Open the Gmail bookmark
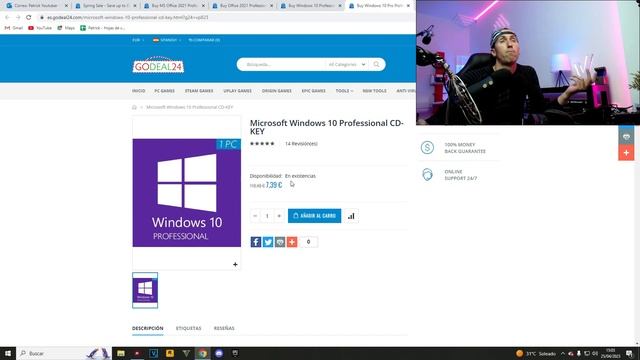 coord(14,28)
